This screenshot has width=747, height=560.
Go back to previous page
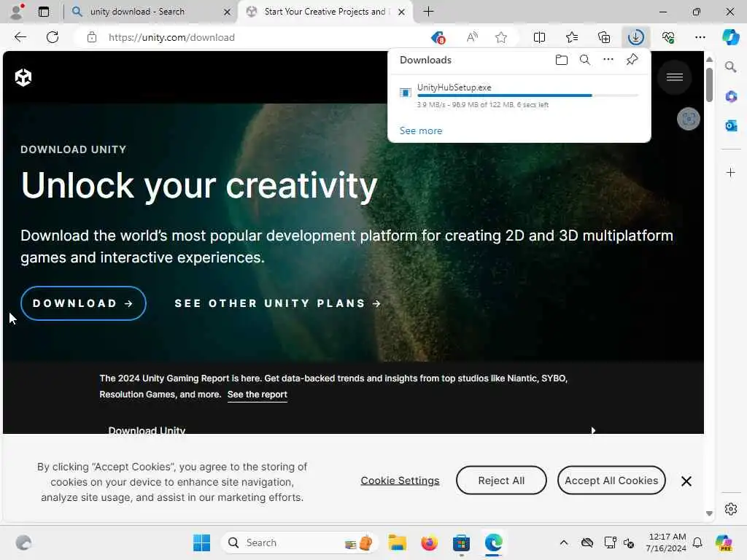click(x=20, y=37)
